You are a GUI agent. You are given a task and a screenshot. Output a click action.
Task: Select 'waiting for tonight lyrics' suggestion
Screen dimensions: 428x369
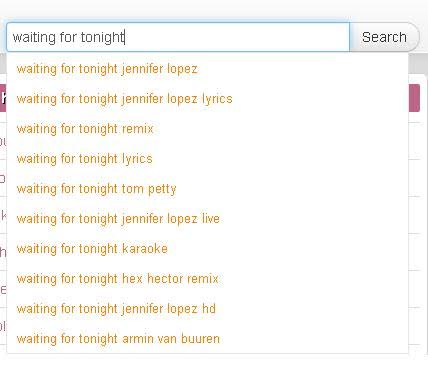[x=207, y=159]
